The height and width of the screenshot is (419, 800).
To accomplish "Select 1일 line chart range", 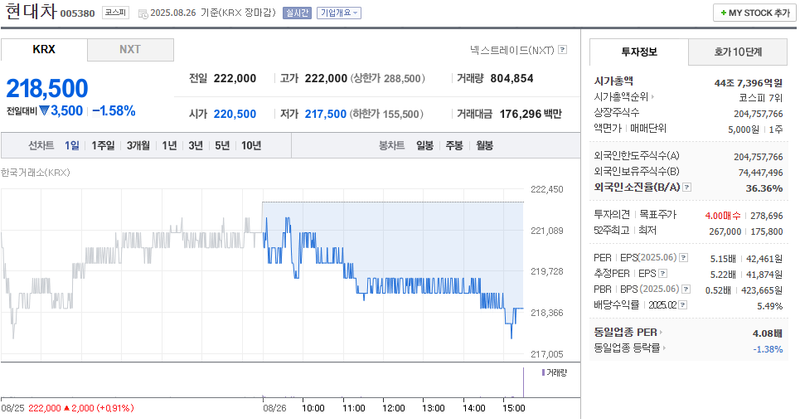I will pos(72,145).
